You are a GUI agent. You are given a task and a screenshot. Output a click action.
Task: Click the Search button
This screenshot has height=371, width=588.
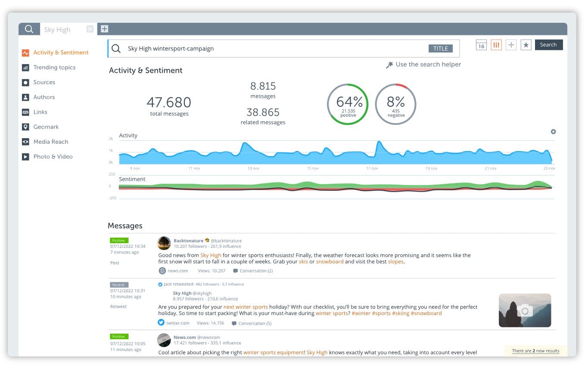click(548, 45)
